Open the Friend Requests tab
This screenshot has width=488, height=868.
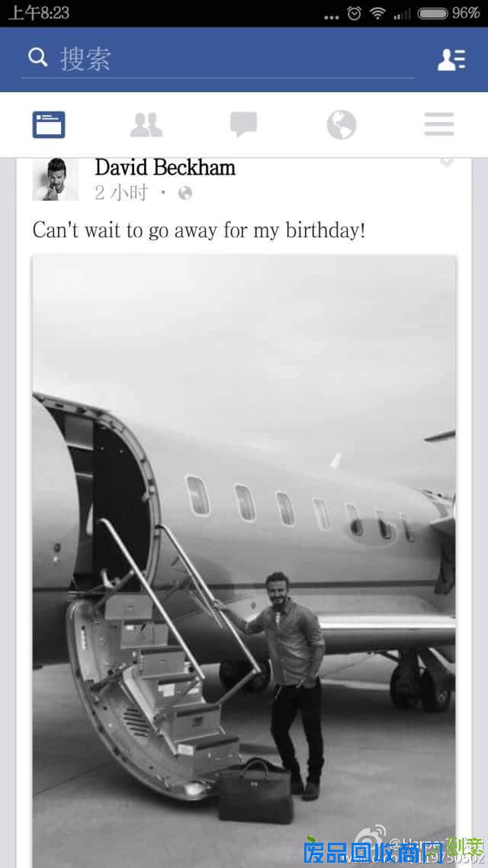click(x=146, y=124)
